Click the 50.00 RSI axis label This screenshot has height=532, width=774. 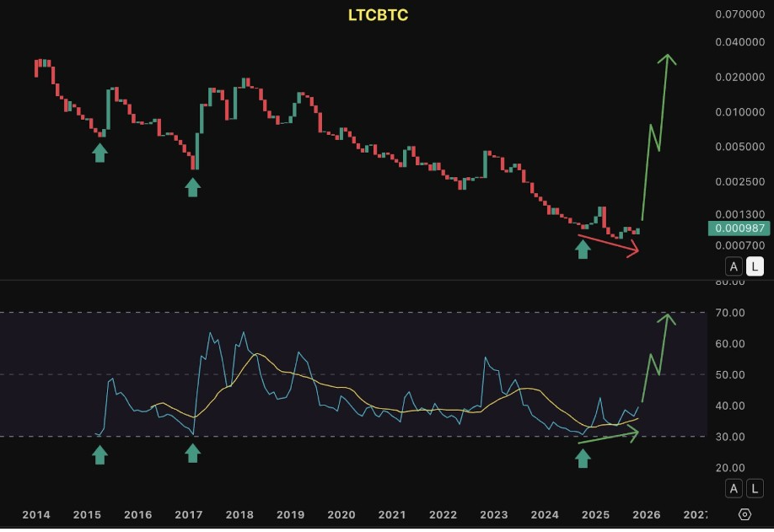(x=730, y=374)
